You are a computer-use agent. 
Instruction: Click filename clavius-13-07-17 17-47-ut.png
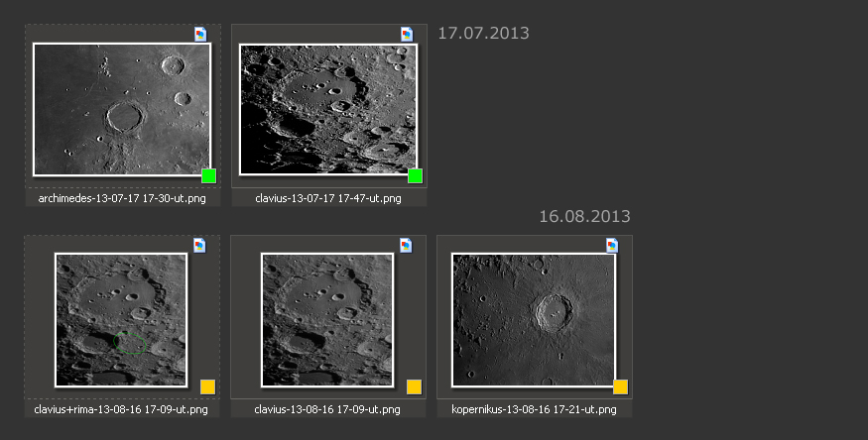[328, 198]
